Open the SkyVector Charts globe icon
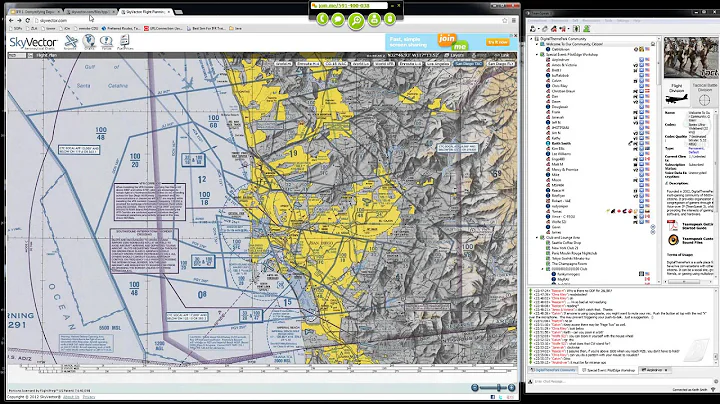This screenshot has width=720, height=404. 89,42
